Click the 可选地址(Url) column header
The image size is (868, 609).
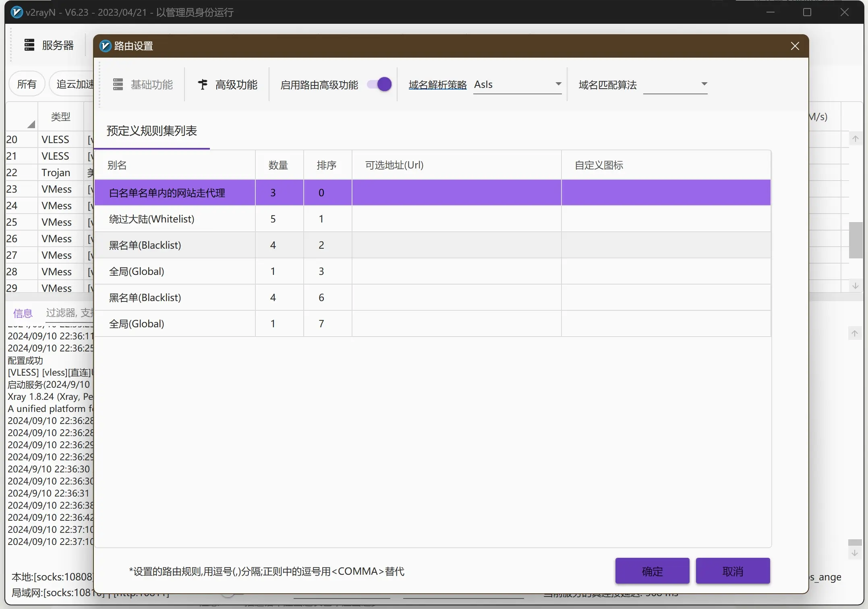(x=456, y=165)
